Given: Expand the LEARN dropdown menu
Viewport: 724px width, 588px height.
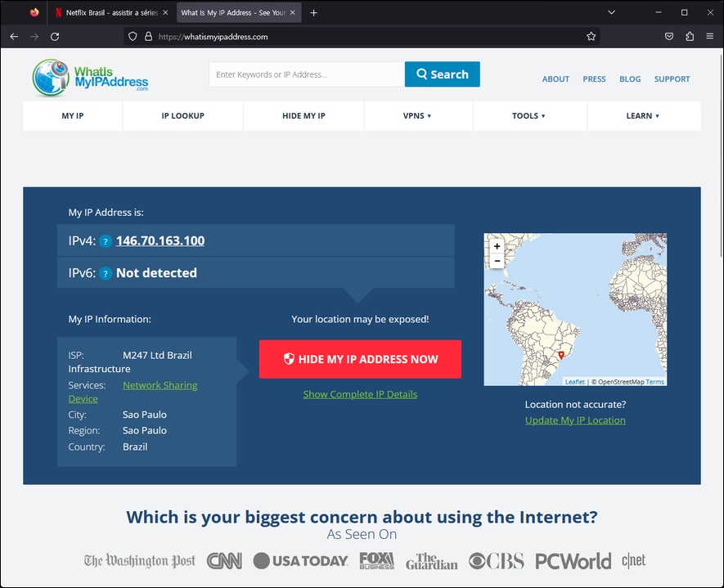Looking at the screenshot, I should coord(643,116).
